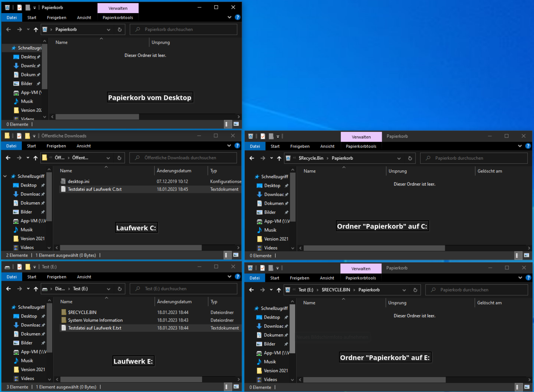
Task: Sort by Typ column in Test (E:) window
Action: [214, 302]
